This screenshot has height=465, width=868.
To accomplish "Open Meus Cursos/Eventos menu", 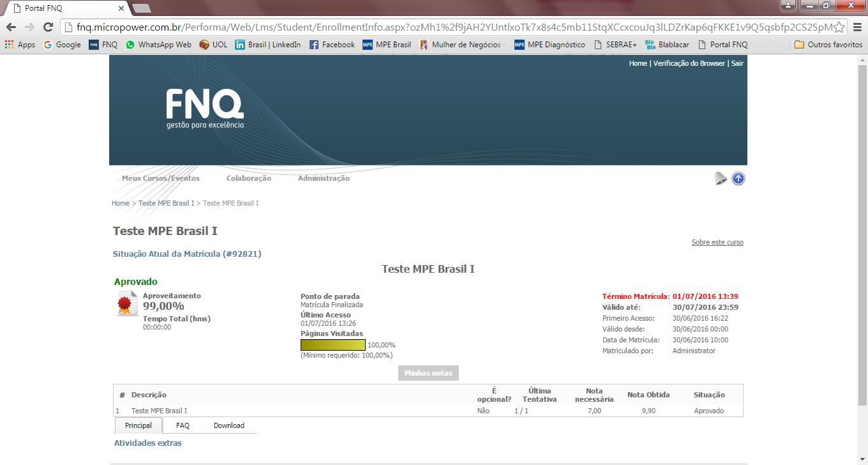I will coord(161,178).
